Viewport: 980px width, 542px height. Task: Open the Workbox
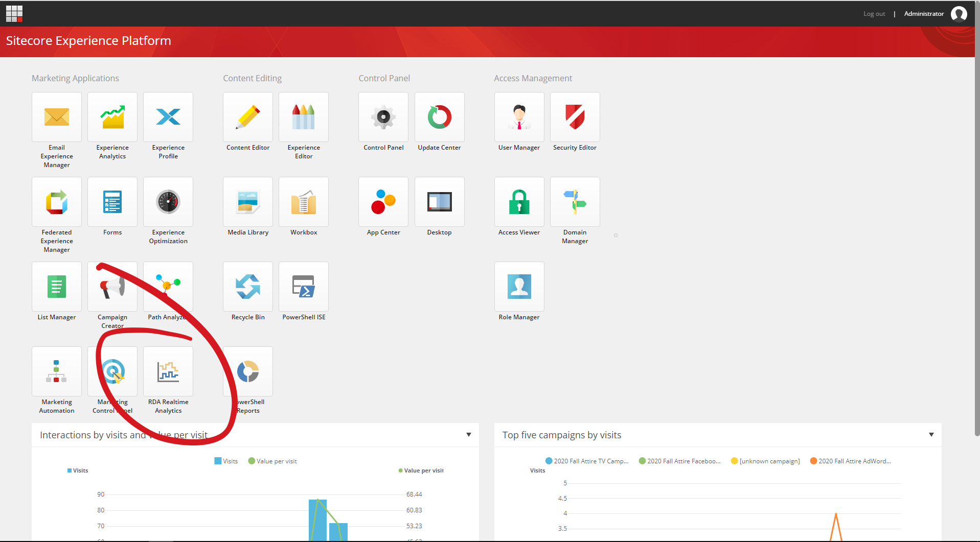(304, 202)
